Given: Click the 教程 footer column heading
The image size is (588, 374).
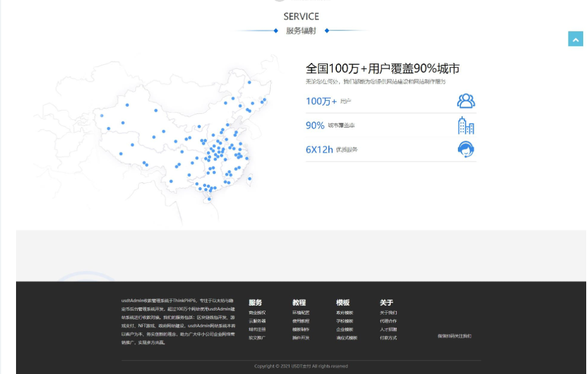Looking at the screenshot, I should [299, 303].
